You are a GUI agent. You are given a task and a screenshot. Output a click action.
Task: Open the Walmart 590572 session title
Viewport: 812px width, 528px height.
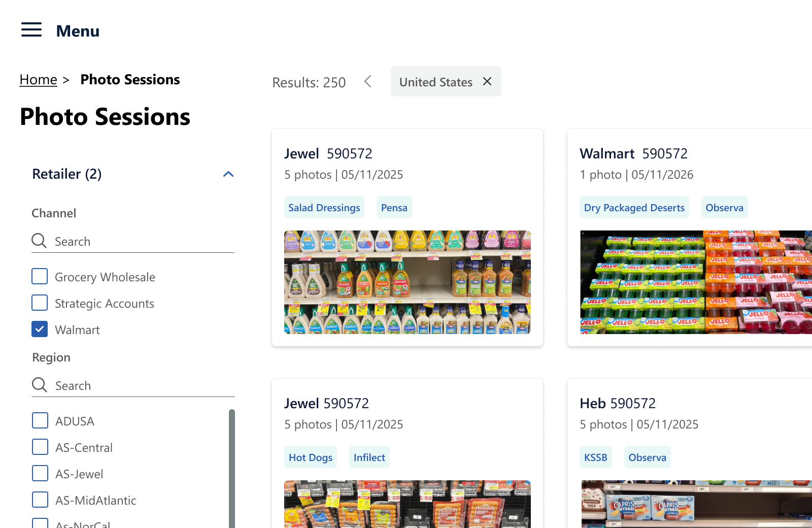coord(634,153)
